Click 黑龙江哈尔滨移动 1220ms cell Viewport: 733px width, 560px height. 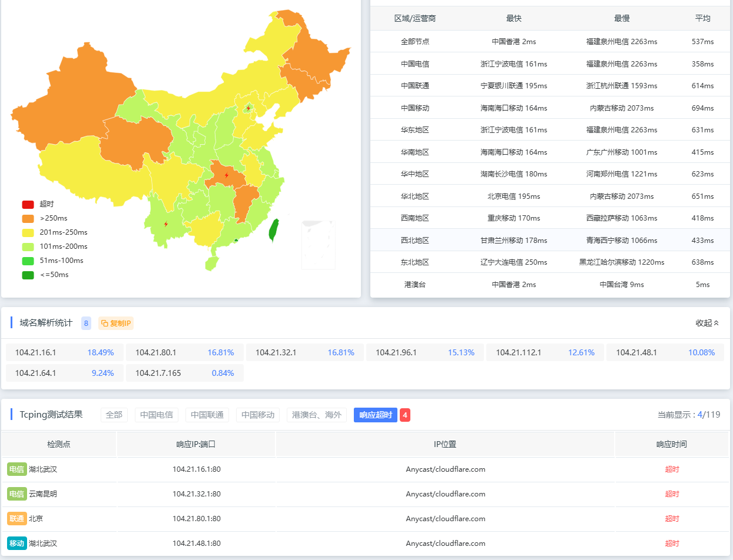(622, 262)
